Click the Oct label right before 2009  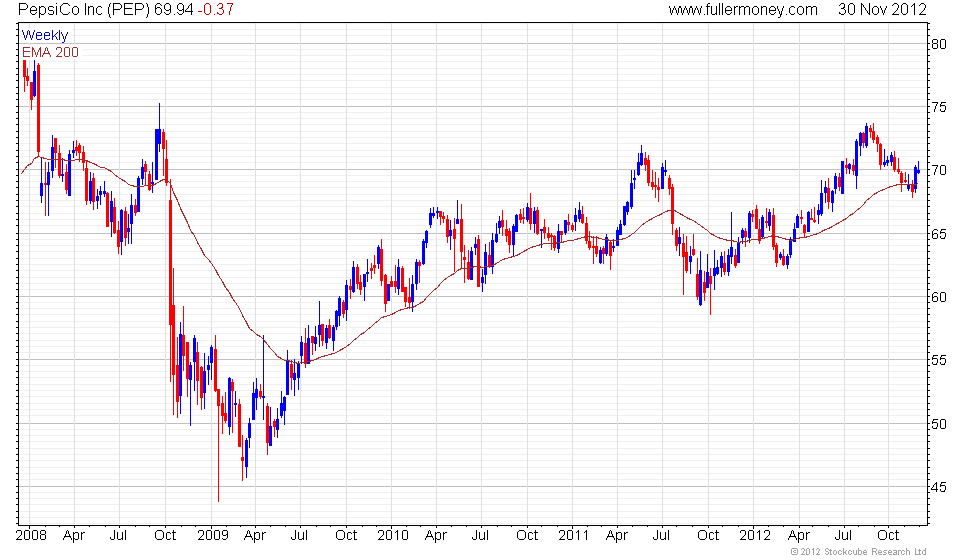click(x=165, y=535)
